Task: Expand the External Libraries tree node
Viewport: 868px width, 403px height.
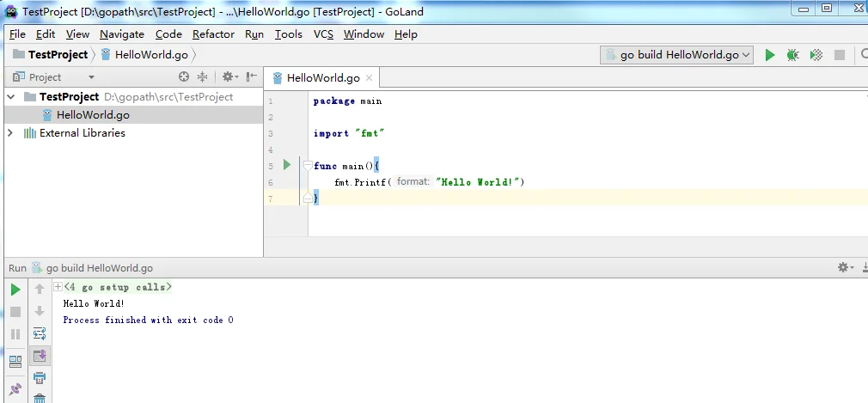Action: point(10,133)
